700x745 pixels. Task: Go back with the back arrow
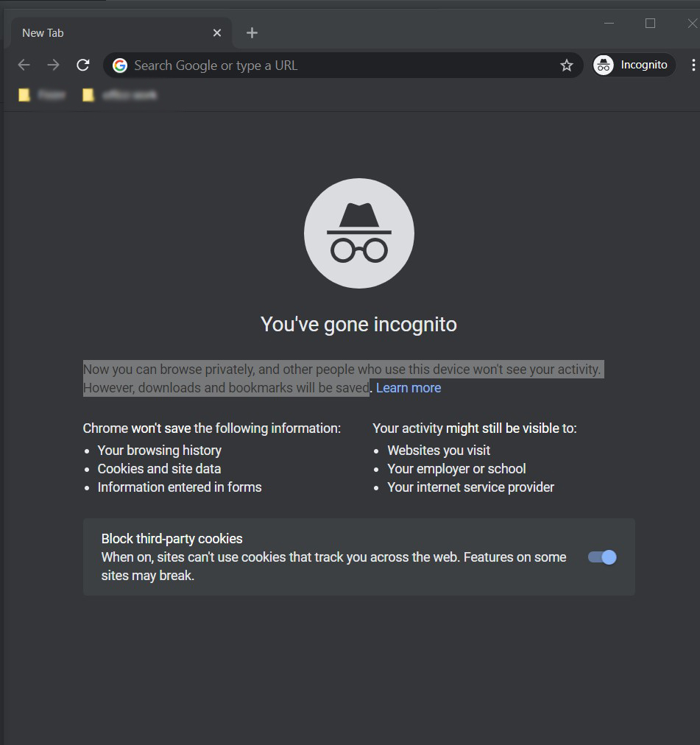24,65
